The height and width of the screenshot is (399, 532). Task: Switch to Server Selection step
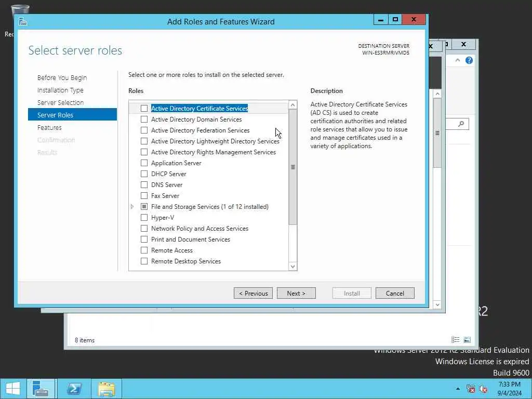[x=60, y=102]
